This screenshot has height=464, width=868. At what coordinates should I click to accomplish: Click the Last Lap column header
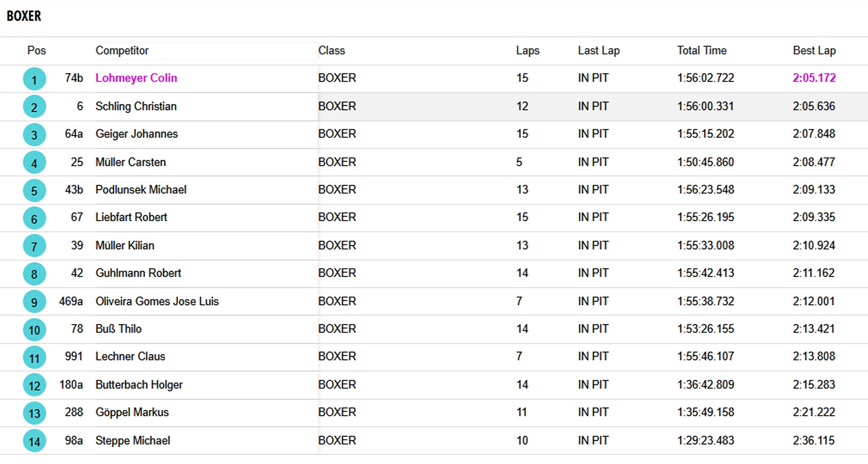[599, 51]
